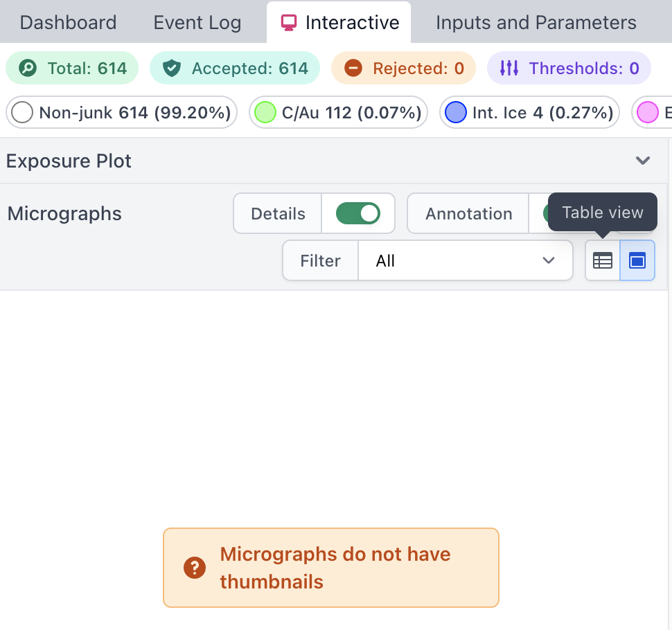Open the Event Log tab
Image resolution: width=672 pixels, height=630 pixels.
(x=197, y=23)
